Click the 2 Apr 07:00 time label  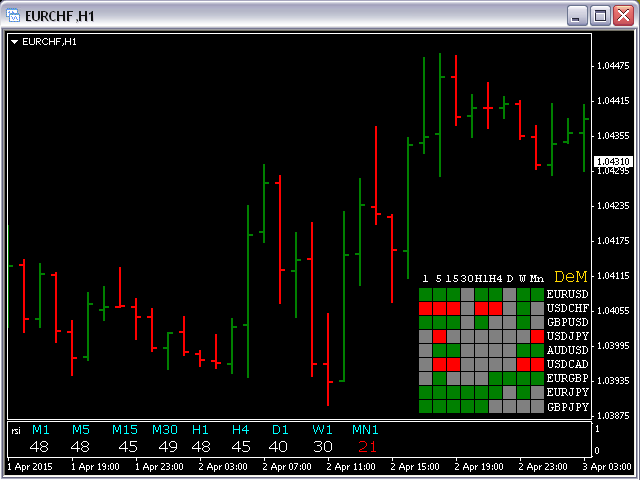tap(287, 467)
